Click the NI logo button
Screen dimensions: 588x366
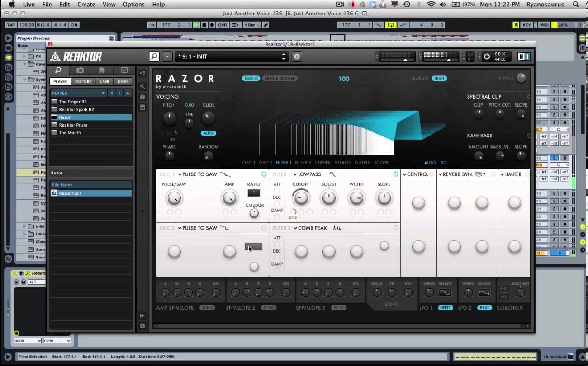[524, 56]
